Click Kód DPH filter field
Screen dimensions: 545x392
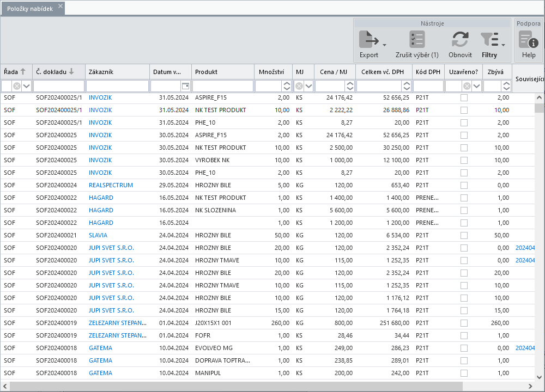[x=428, y=86]
